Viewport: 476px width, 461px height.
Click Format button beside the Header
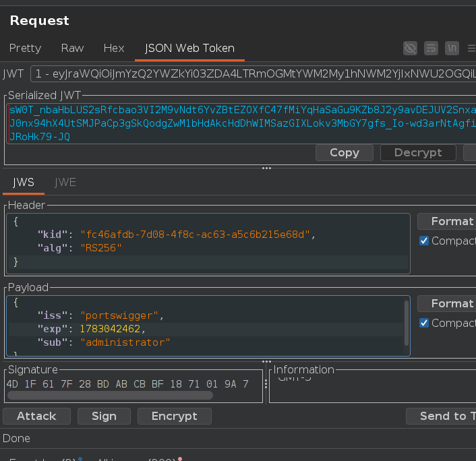[x=447, y=222]
